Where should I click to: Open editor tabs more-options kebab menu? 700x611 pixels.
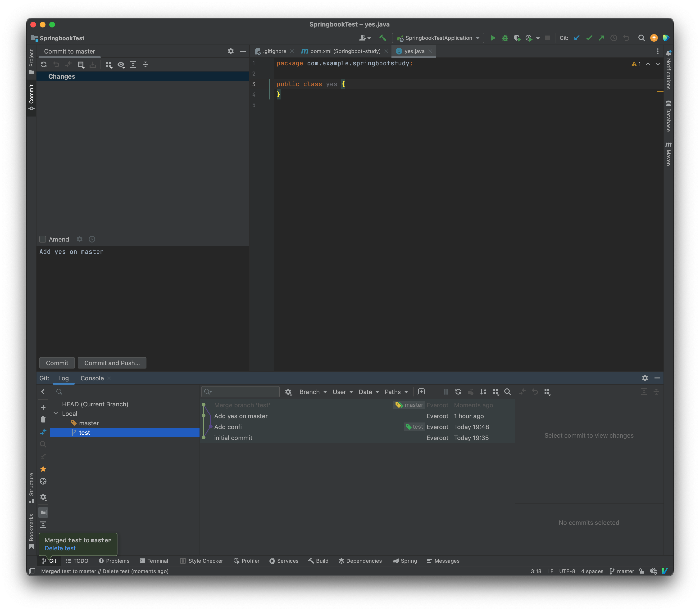(x=658, y=51)
